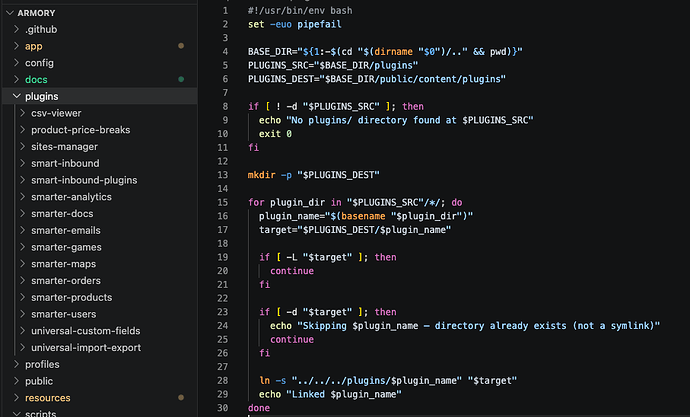Expand the app folder chevron

point(16,46)
